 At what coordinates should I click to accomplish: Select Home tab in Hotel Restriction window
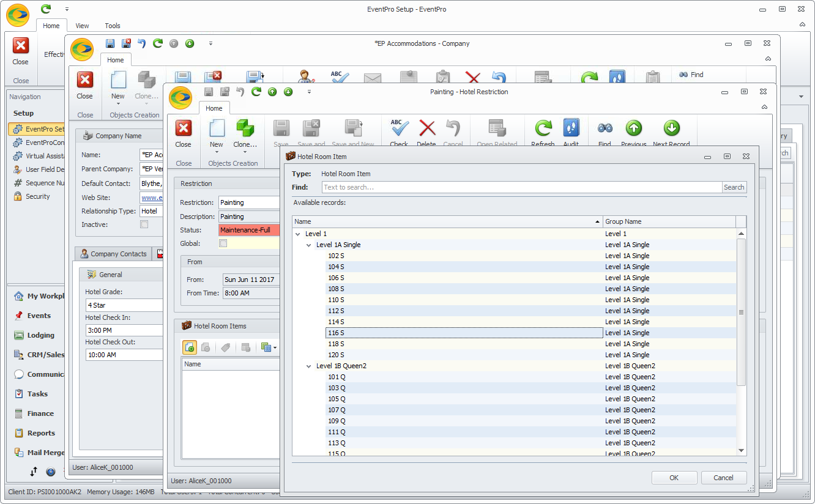pos(214,108)
